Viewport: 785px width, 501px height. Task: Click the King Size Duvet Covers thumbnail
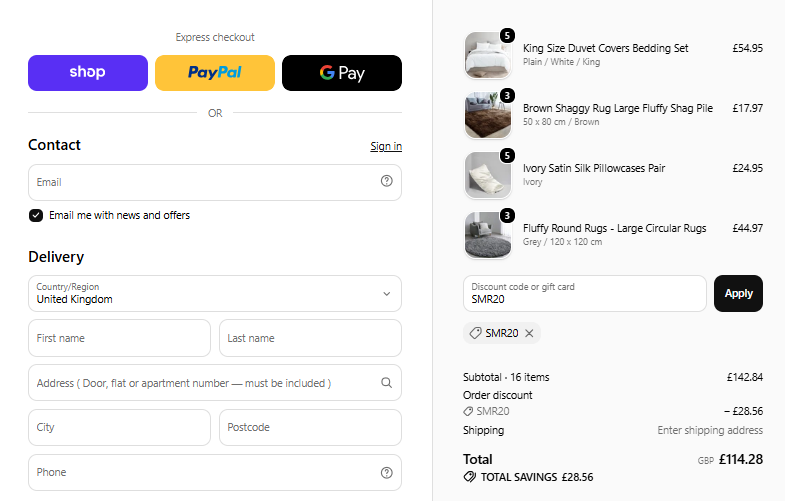coord(488,56)
